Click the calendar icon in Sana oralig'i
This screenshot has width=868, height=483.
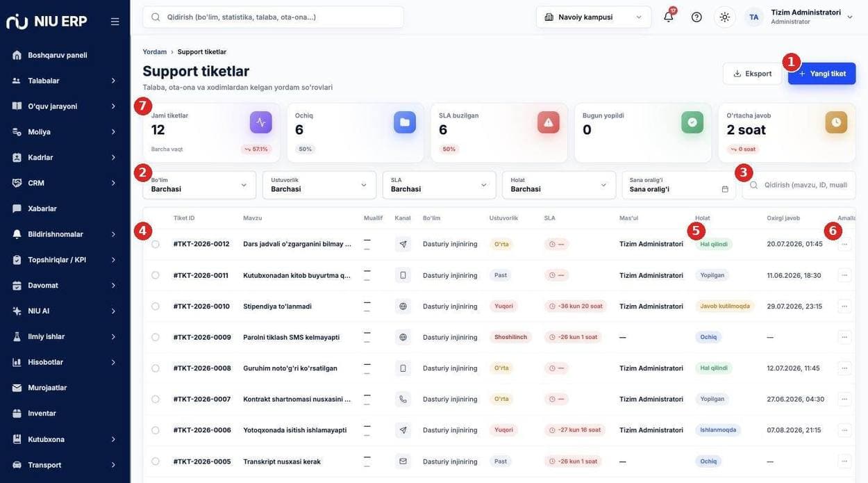coord(725,188)
